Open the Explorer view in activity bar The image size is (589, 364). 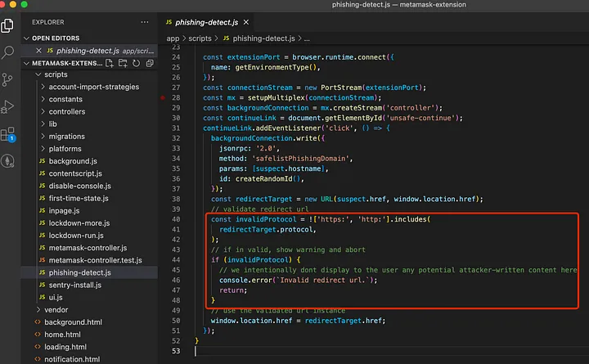[x=8, y=25]
